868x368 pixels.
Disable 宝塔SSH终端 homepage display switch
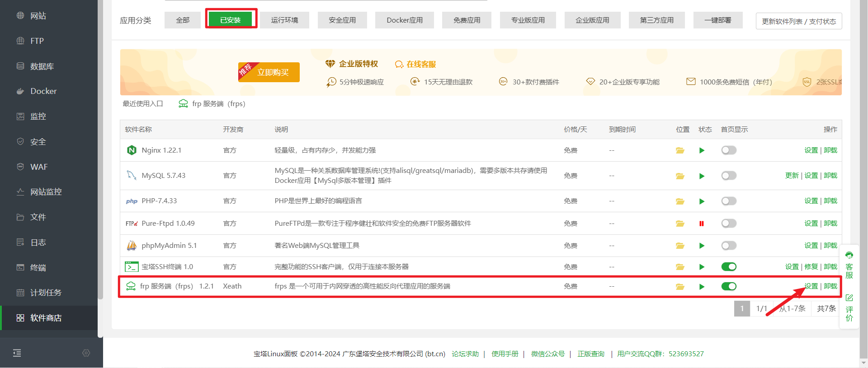click(x=729, y=267)
